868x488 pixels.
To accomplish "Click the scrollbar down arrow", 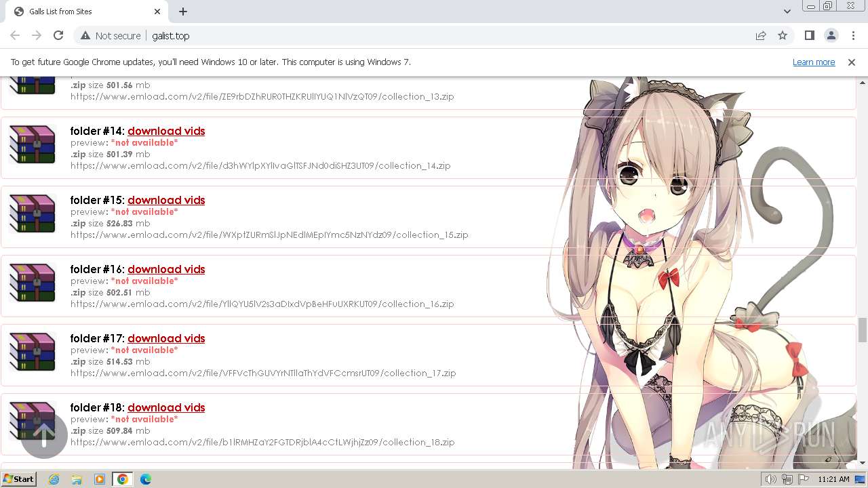I will click(862, 463).
